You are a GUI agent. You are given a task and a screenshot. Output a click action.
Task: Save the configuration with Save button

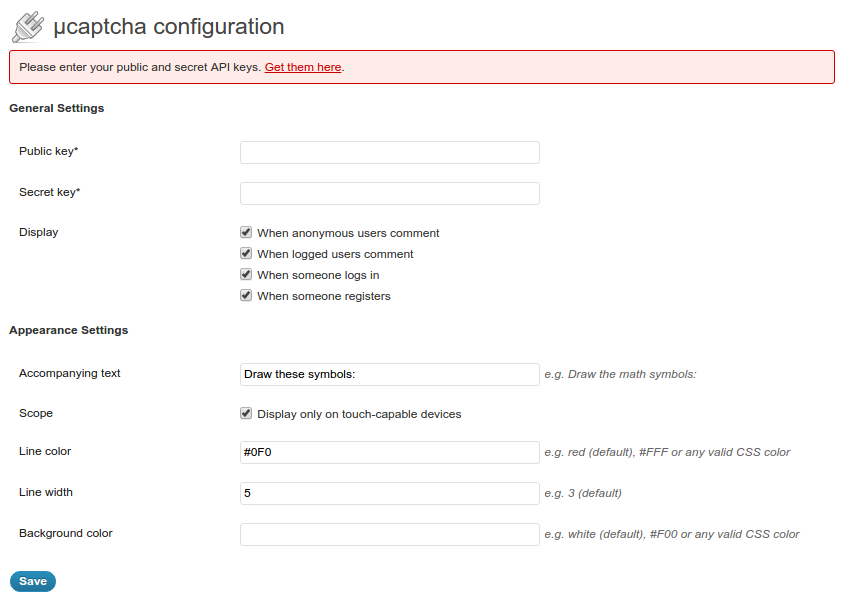(33, 581)
